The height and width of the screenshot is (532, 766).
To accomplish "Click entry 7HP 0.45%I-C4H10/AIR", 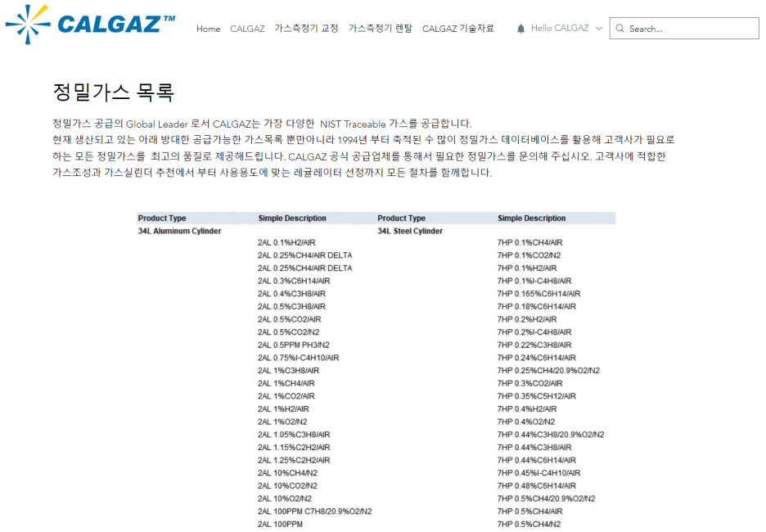I will coord(538,473).
